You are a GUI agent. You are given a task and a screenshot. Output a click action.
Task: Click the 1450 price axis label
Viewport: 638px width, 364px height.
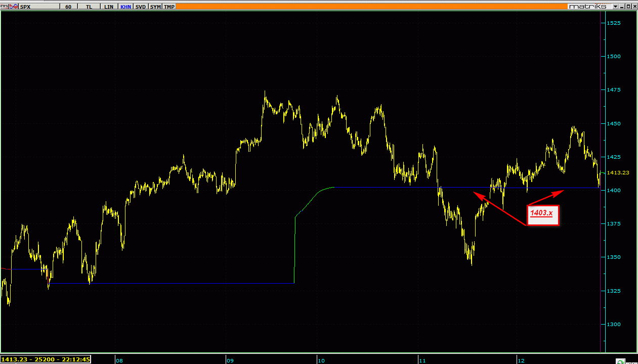(x=614, y=123)
